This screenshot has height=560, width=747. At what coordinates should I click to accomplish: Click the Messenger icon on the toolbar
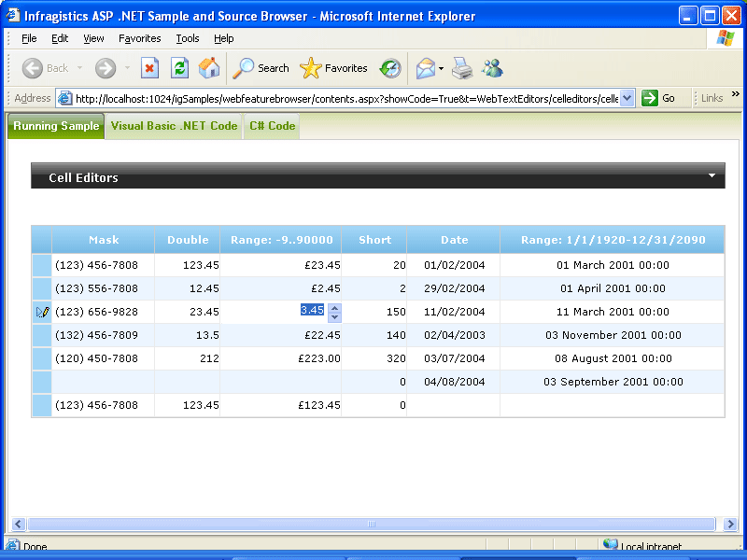pyautogui.click(x=492, y=68)
